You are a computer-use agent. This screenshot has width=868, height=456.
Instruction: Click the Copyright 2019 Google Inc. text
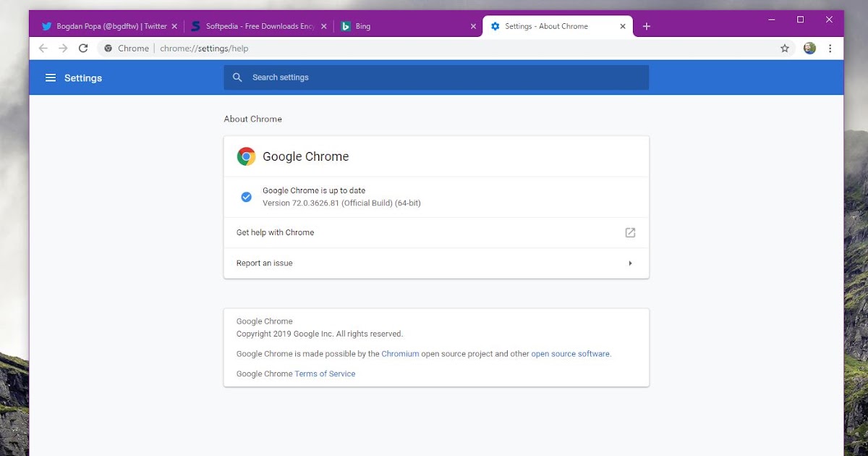click(x=320, y=334)
